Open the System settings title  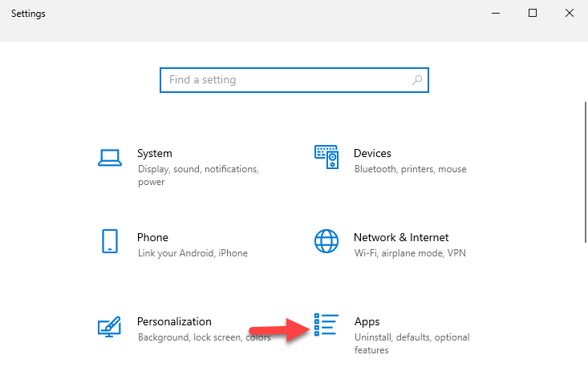[155, 153]
